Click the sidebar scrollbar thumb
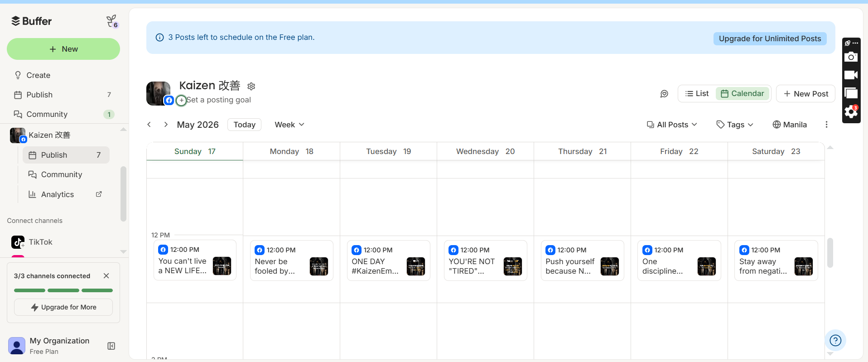 click(x=123, y=194)
